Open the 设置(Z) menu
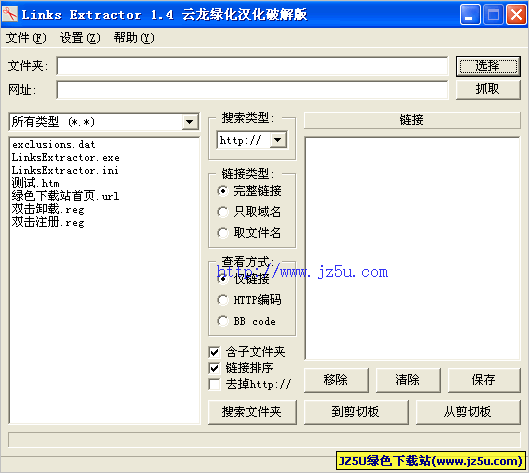This screenshot has height=473, width=529. tap(80, 38)
